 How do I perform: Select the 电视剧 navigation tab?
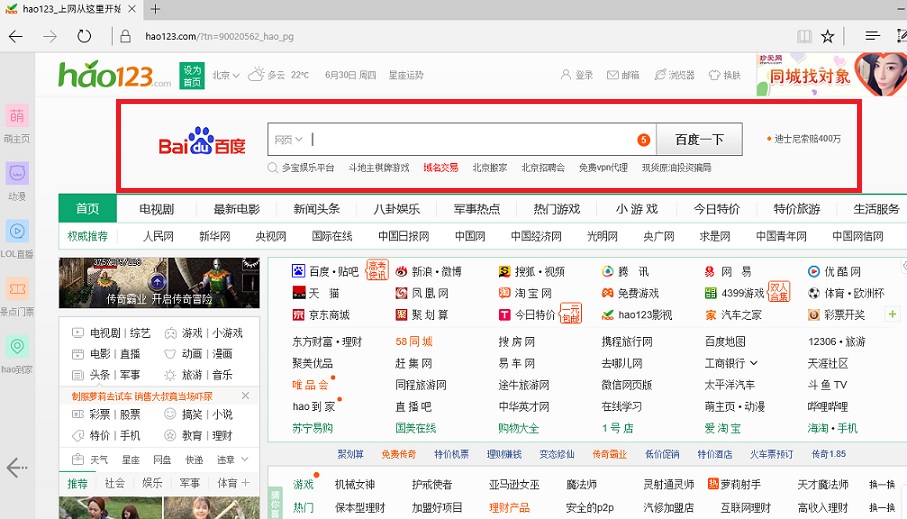156,209
